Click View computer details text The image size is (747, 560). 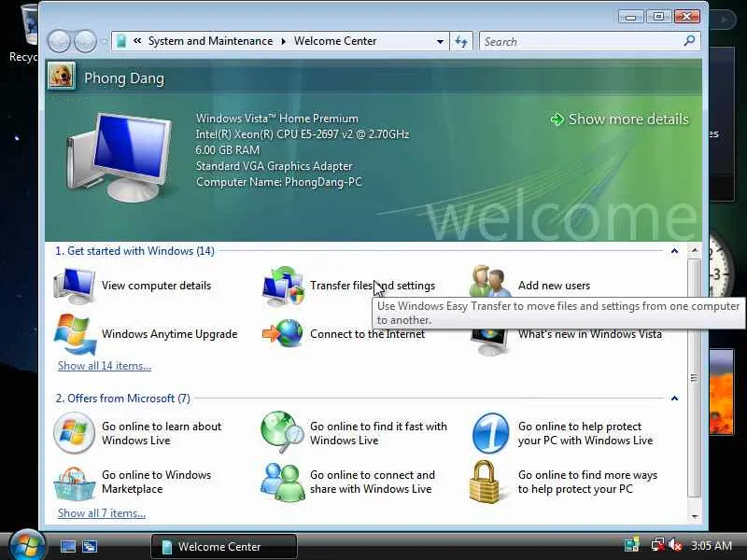pyautogui.click(x=156, y=286)
